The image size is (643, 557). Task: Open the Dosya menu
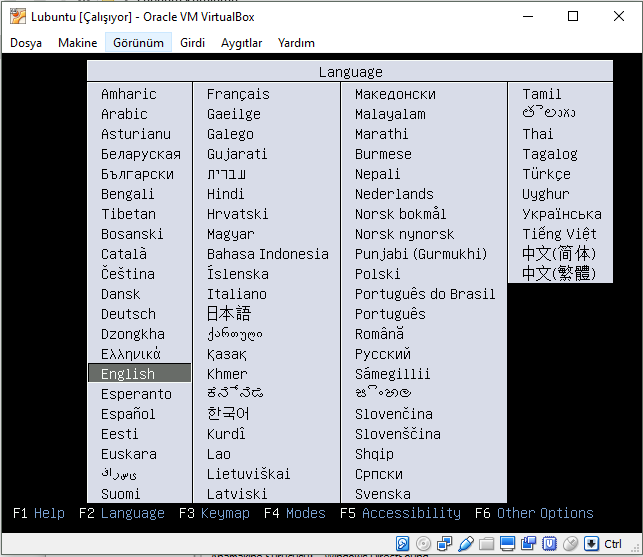26,43
